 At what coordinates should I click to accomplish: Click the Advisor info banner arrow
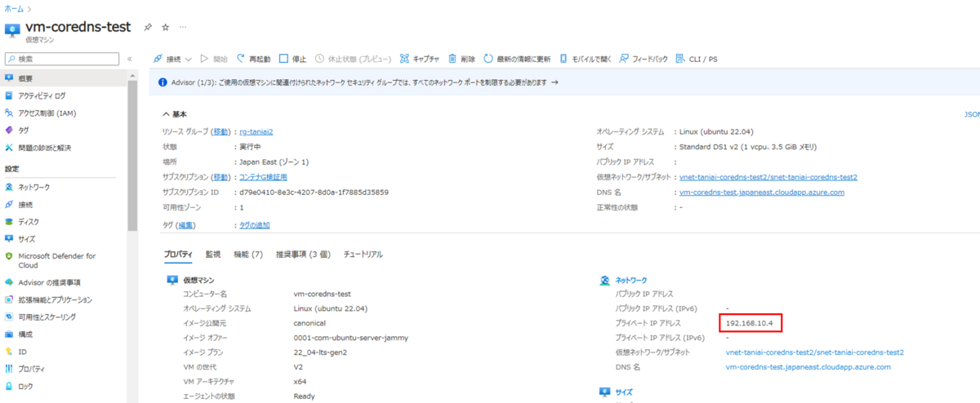point(555,82)
